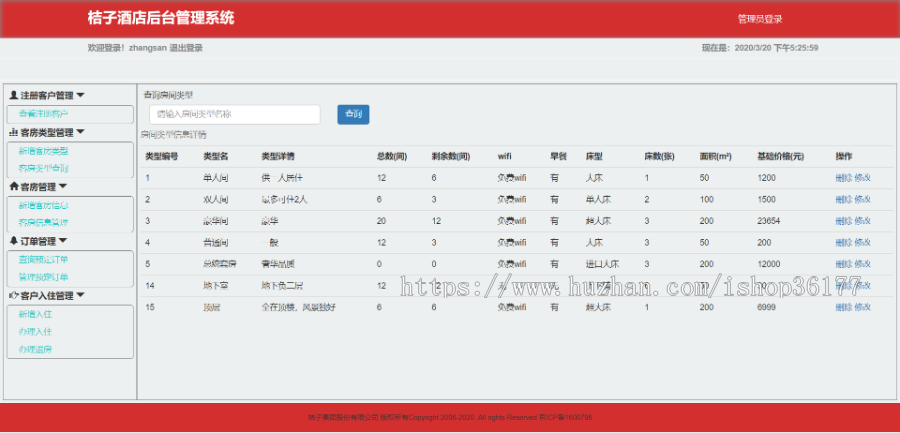Delete the 顶层 room type row
Screen dimensions: 900x433
pyautogui.click(x=844, y=307)
